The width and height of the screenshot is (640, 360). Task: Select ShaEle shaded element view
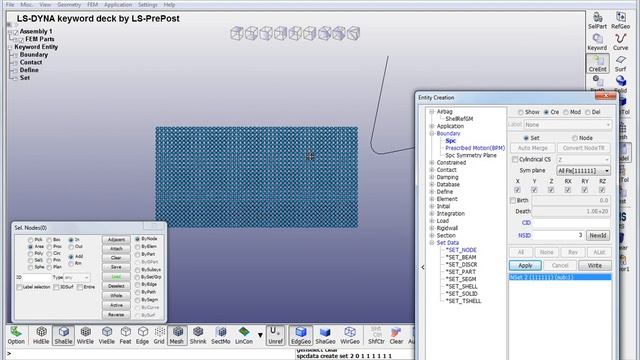coord(63,335)
